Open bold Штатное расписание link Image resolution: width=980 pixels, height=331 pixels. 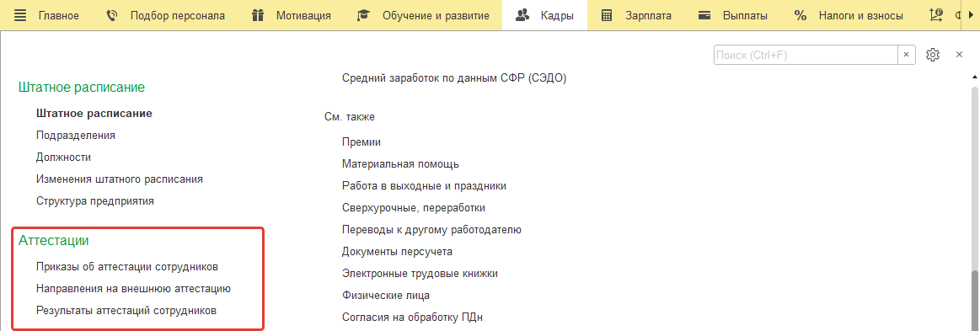click(x=94, y=114)
